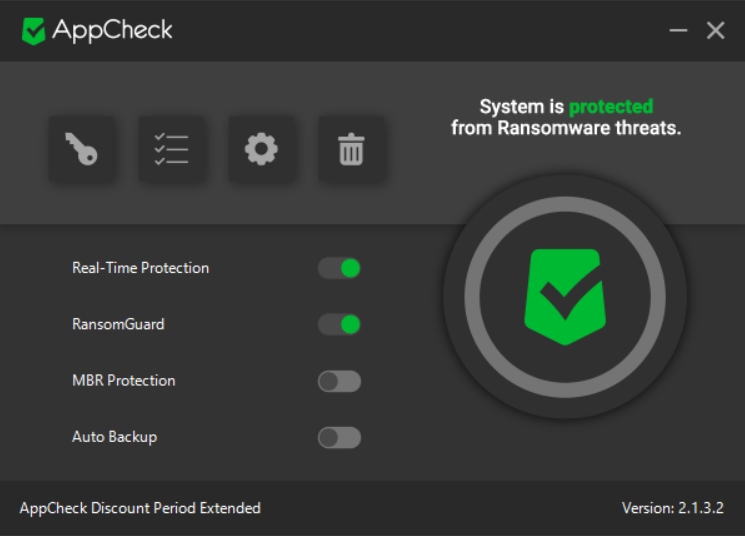Enable the MBR Protection toggle

[x=339, y=381]
